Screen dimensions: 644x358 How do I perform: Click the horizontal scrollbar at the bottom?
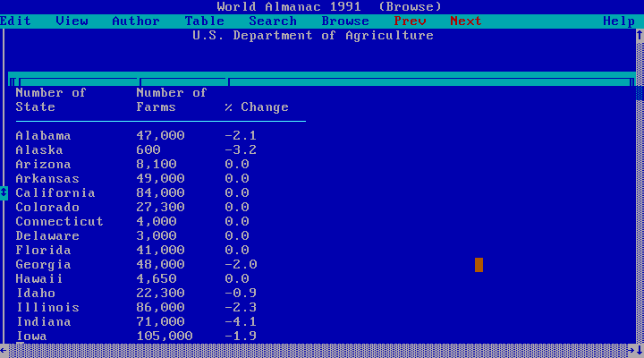[x=322, y=350]
